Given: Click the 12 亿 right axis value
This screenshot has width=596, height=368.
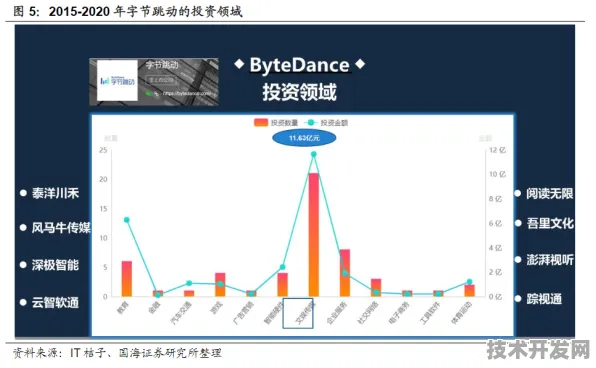Looking at the screenshot, I should pos(497,150).
